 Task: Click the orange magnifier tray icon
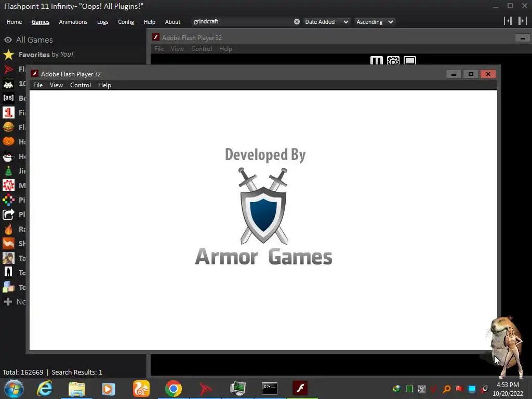(447, 389)
